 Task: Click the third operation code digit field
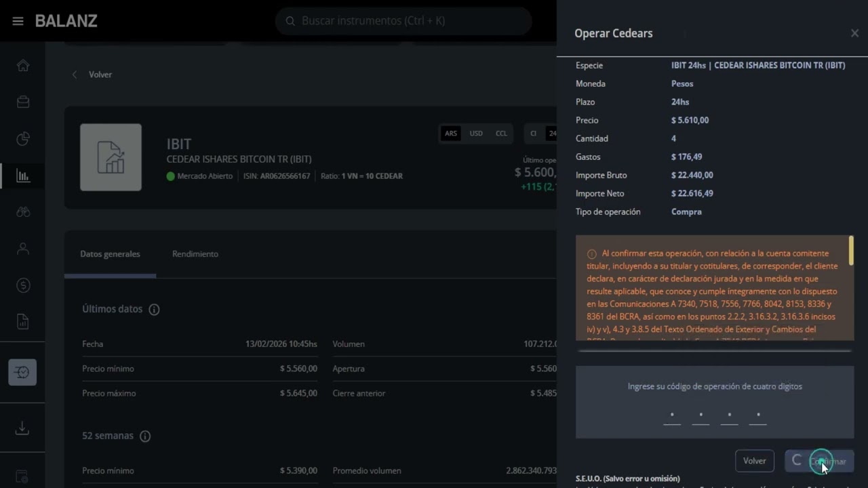click(x=729, y=415)
